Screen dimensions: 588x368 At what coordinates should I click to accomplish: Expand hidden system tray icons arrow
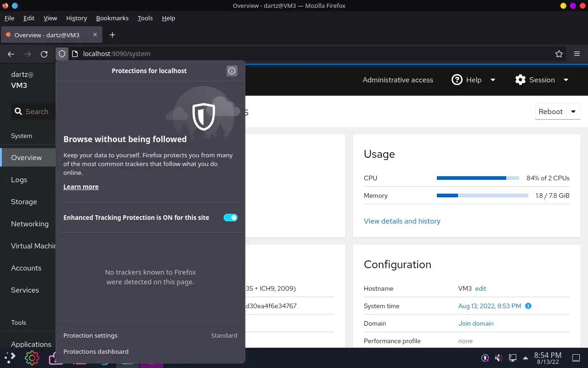point(526,357)
